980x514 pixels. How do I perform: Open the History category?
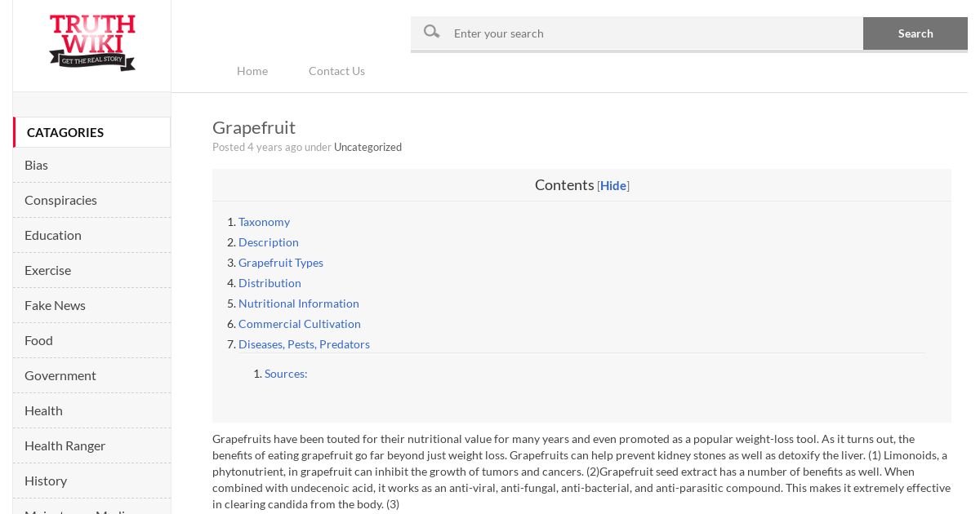click(x=91, y=481)
